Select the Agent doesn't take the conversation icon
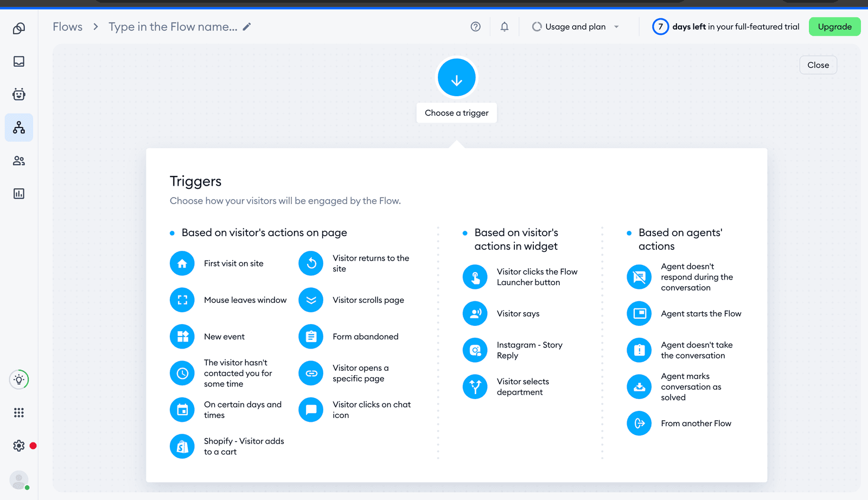The height and width of the screenshot is (500, 868). pyautogui.click(x=639, y=350)
